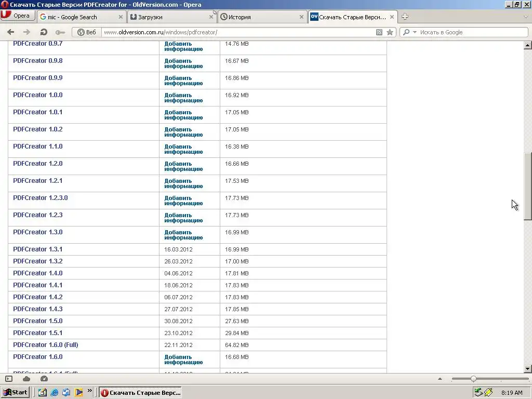Switch to the mic - Google Search tab
This screenshot has width=532, height=399.
[x=81, y=17]
